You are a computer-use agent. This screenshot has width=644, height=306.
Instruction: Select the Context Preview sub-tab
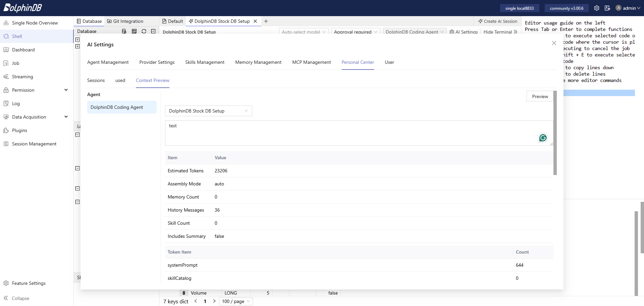click(x=153, y=80)
